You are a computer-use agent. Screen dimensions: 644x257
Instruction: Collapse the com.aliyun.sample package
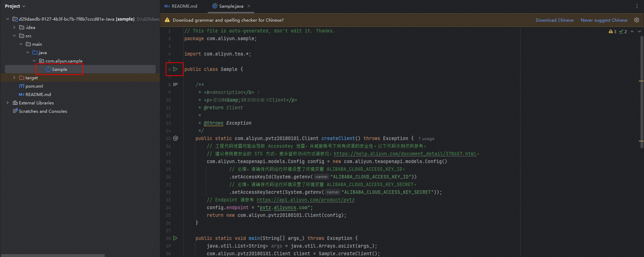click(x=34, y=61)
